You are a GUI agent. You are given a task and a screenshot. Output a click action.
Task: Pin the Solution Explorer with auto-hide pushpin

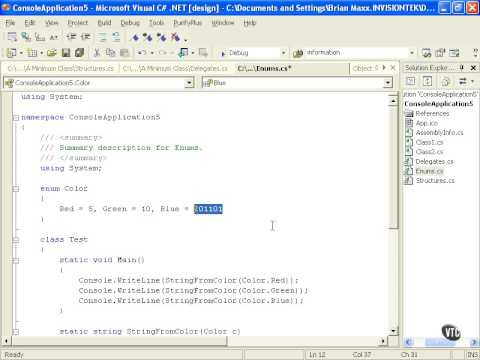pos(462,68)
